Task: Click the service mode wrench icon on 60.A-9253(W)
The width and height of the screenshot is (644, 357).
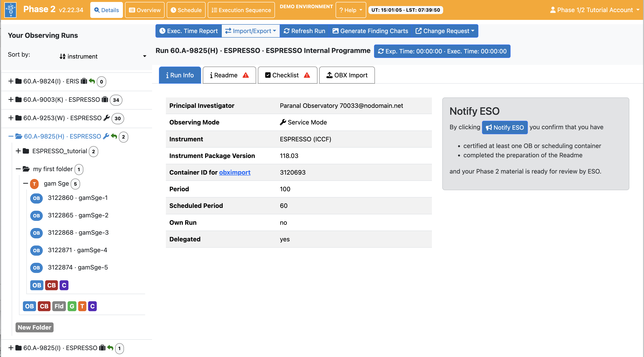Action: tap(107, 118)
